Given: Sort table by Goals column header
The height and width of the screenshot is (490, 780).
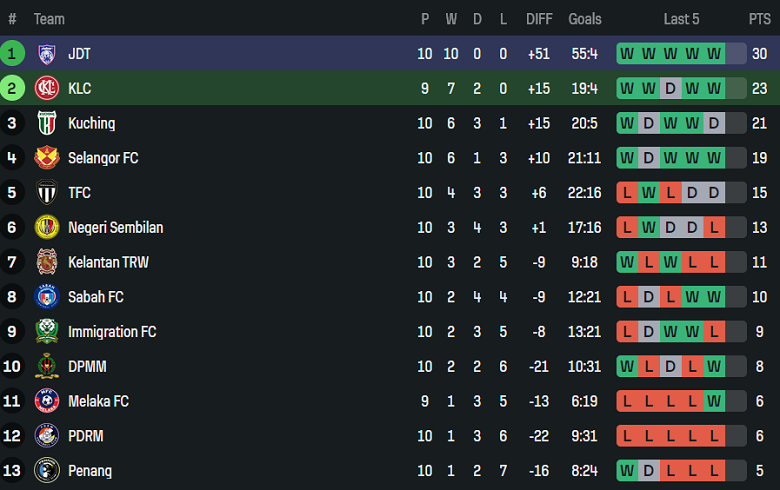Looking at the screenshot, I should pos(585,19).
